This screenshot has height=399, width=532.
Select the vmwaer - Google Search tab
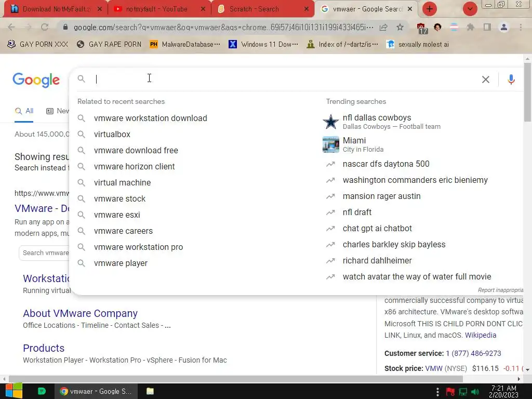(366, 9)
